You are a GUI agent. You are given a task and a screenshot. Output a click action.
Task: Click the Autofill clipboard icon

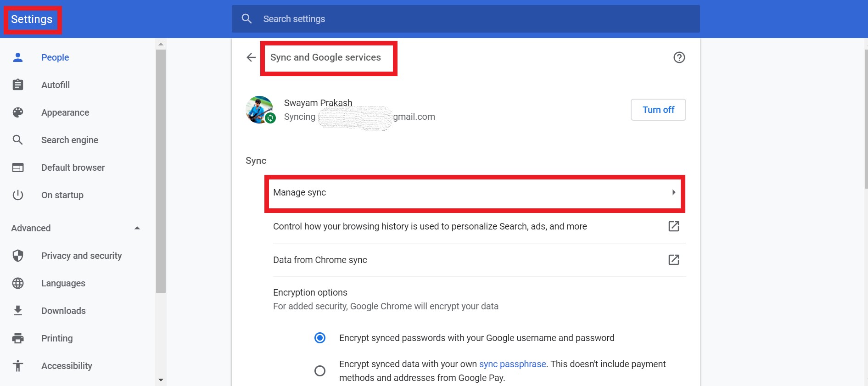tap(18, 85)
